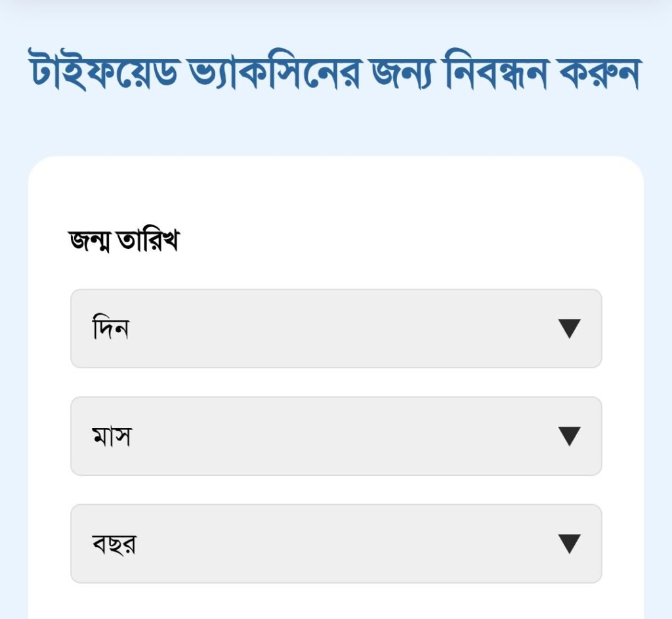Click the টাইফয়েড ভ্যাকসিনের registration heading
Screen dimensions: 672x619
coord(335,74)
